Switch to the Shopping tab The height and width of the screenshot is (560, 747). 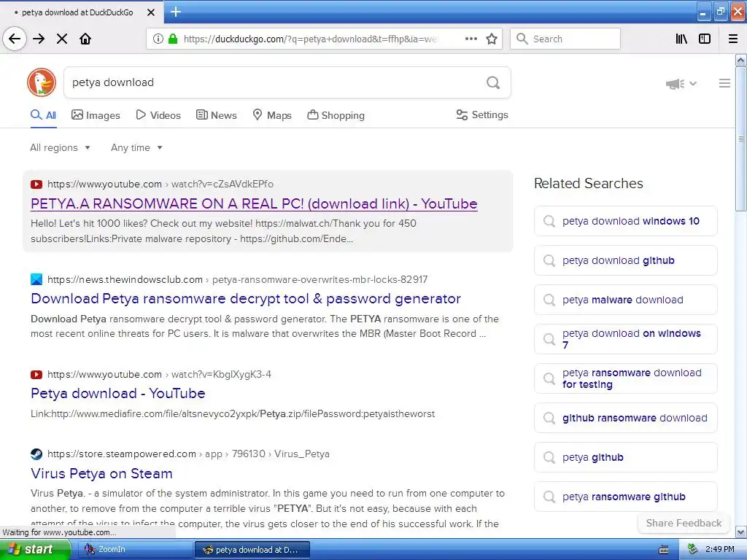(336, 115)
